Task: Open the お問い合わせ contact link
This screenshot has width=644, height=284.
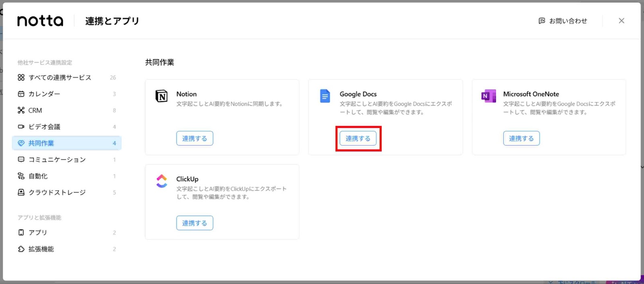Action: tap(563, 21)
